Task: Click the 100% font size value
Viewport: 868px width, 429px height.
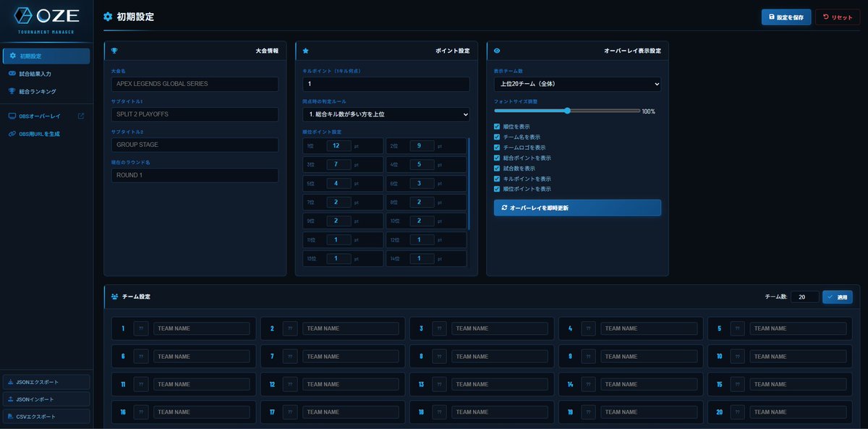Action: pyautogui.click(x=649, y=111)
